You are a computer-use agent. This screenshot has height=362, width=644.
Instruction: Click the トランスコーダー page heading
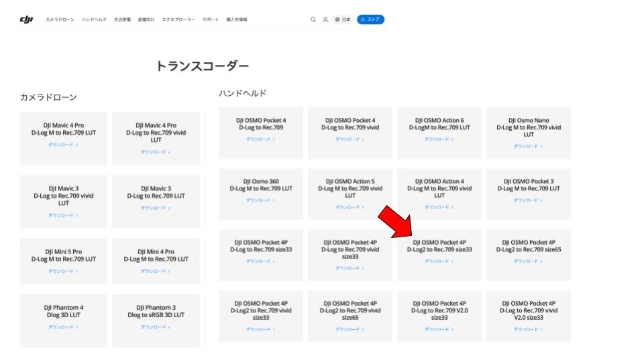202,66
